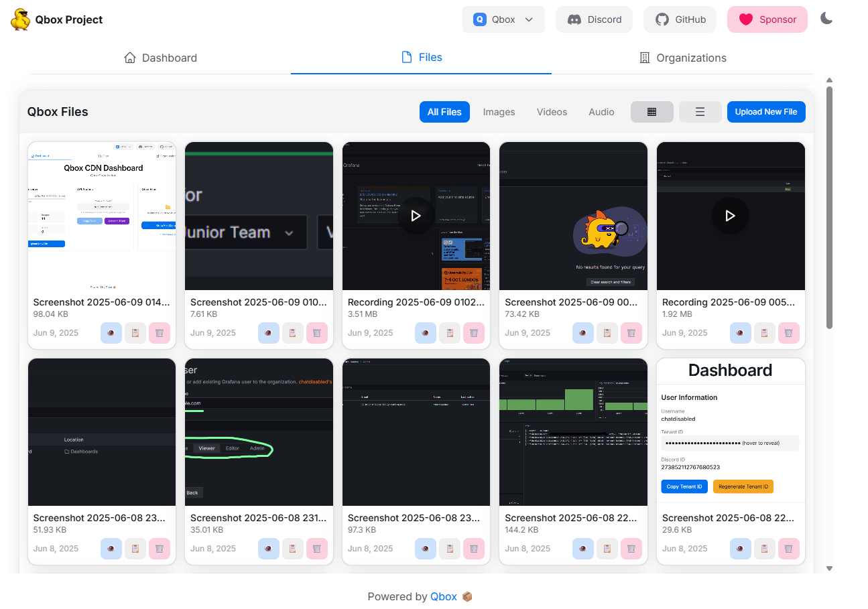The image size is (868, 609).
Task: Show All Files filter
Action: pos(444,112)
